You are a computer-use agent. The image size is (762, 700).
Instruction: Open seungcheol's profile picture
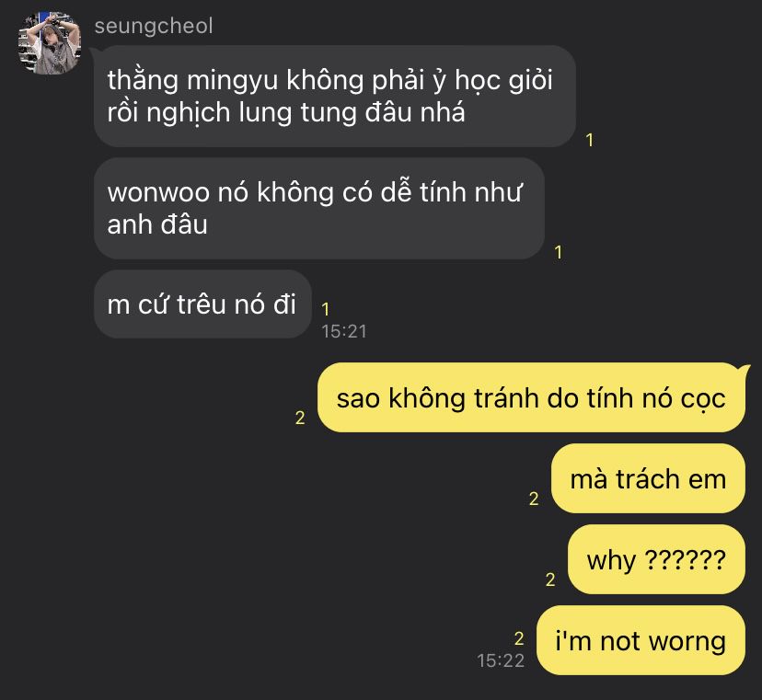[x=49, y=42]
